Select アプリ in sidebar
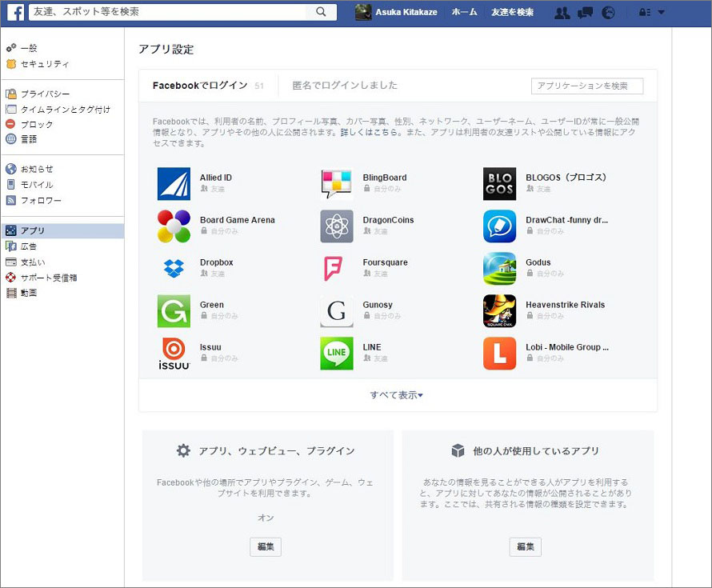712x588 pixels. [62, 230]
